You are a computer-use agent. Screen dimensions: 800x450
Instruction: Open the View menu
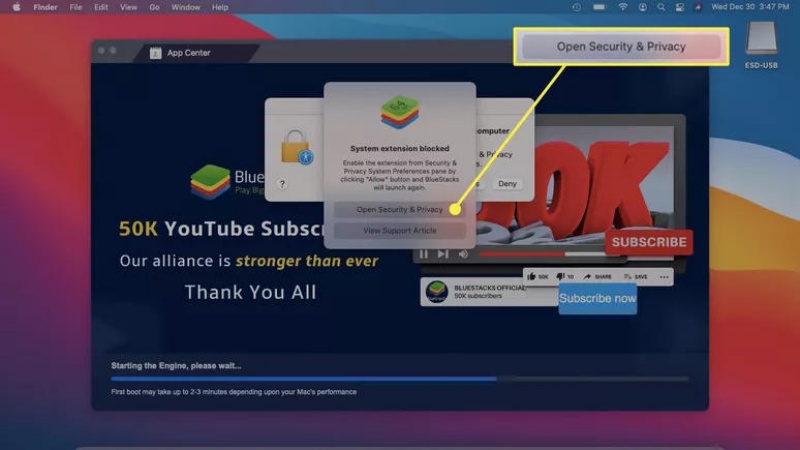point(129,7)
